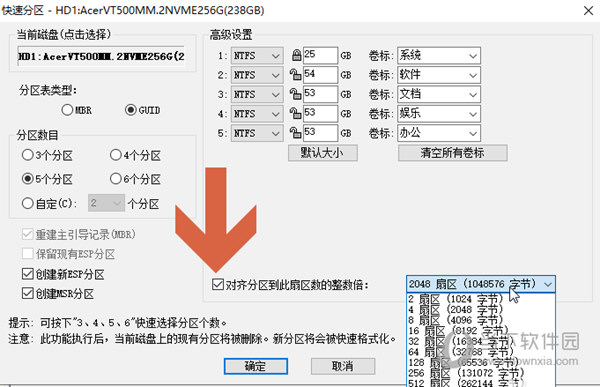Select 32 扇区 (16384 字节) from list

(481, 341)
